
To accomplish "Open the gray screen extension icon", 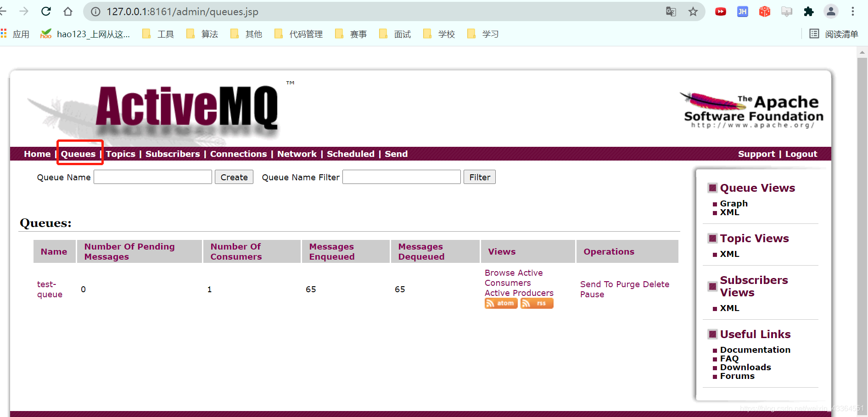I will 787,11.
